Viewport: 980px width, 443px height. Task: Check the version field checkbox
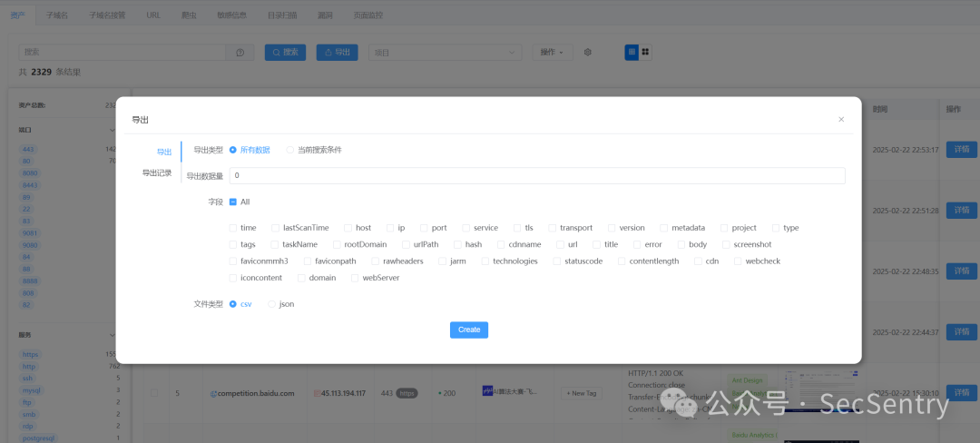click(612, 228)
